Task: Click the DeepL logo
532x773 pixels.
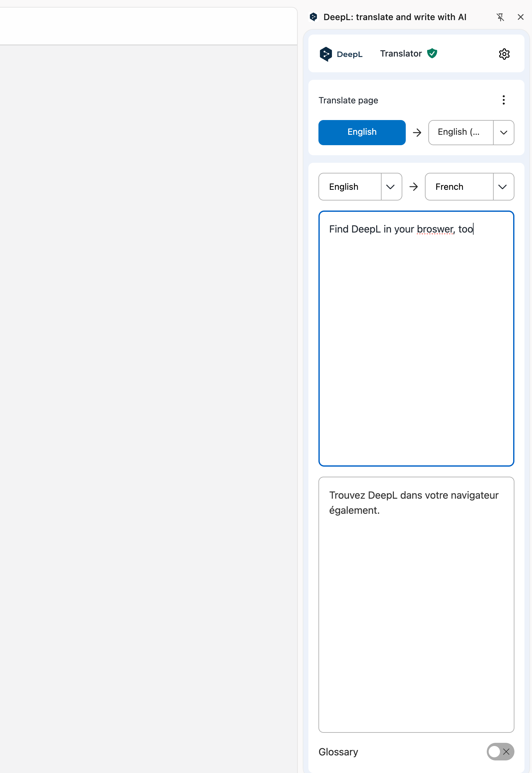Action: (x=341, y=54)
